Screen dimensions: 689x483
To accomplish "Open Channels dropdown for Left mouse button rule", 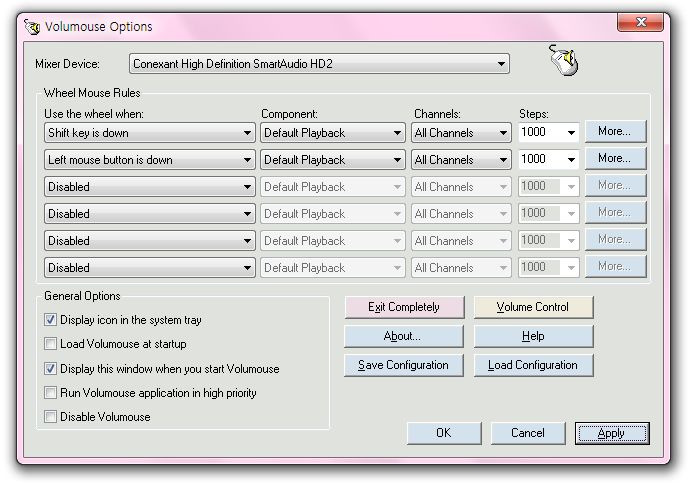I will coord(461,160).
